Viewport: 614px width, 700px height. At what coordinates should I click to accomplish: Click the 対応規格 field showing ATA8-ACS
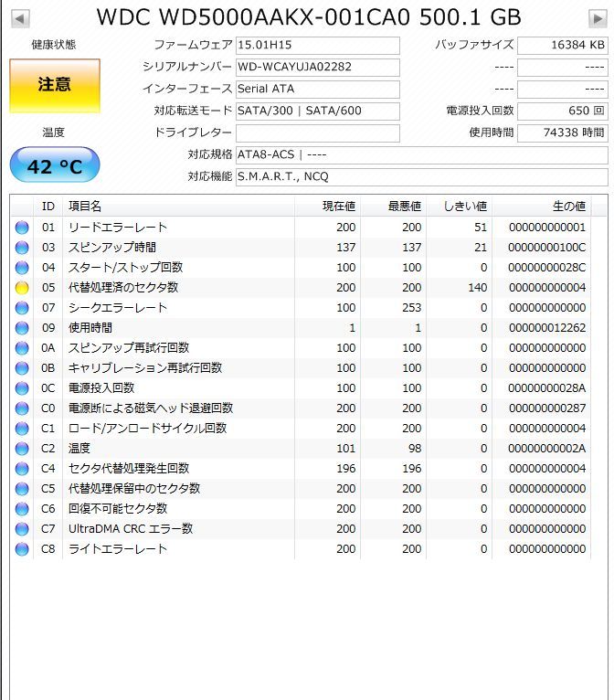(422, 154)
